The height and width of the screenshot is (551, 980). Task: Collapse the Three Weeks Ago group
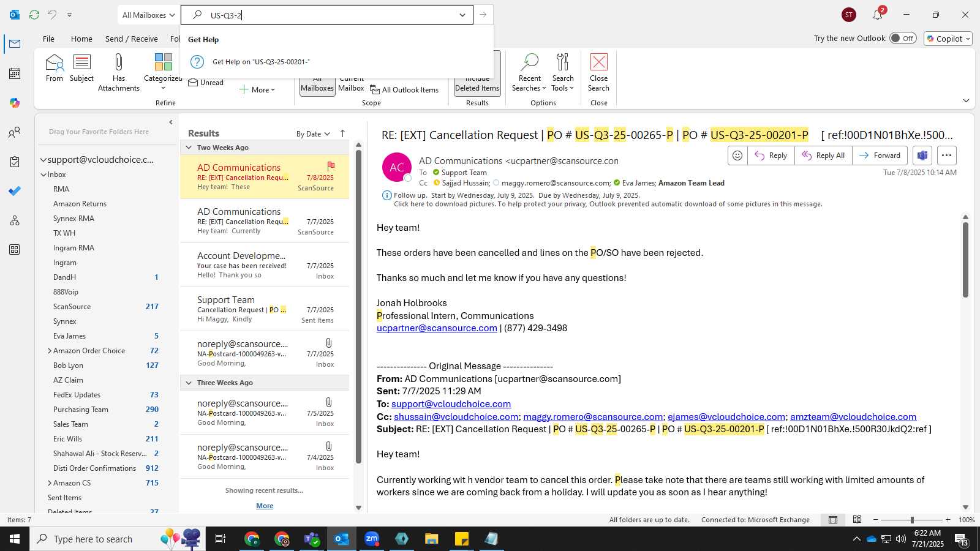[189, 383]
